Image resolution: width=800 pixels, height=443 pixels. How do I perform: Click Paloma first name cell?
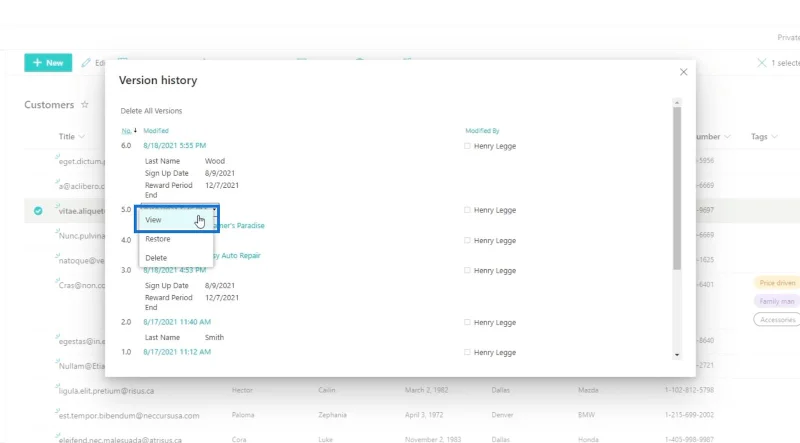click(243, 415)
